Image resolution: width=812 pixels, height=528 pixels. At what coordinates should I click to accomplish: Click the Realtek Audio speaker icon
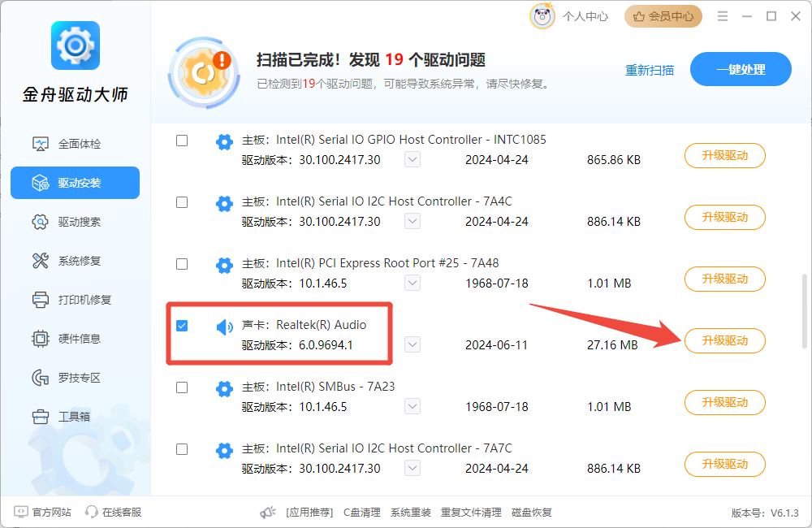pyautogui.click(x=224, y=327)
